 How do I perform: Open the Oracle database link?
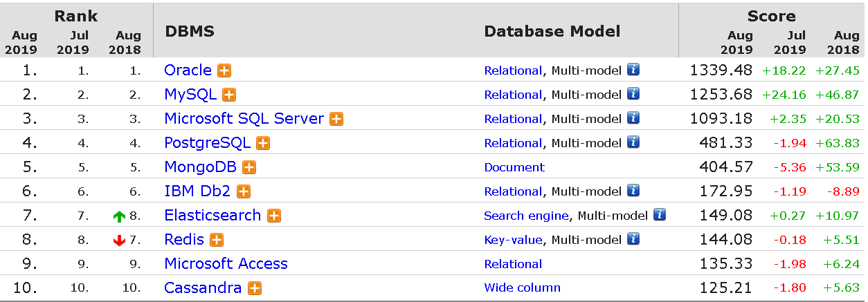pos(188,70)
